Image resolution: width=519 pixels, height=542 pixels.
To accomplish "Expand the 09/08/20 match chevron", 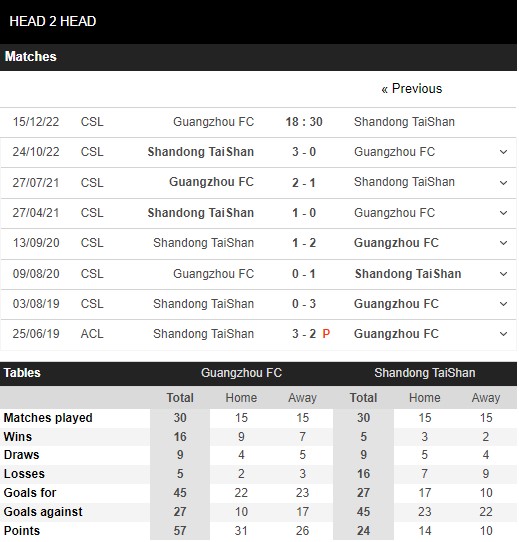I will point(503,274).
